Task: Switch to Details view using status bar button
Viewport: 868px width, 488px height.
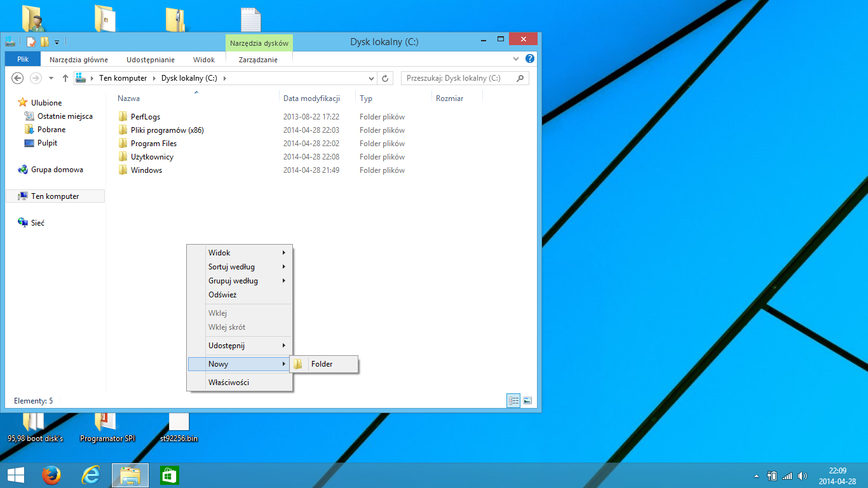Action: [513, 400]
